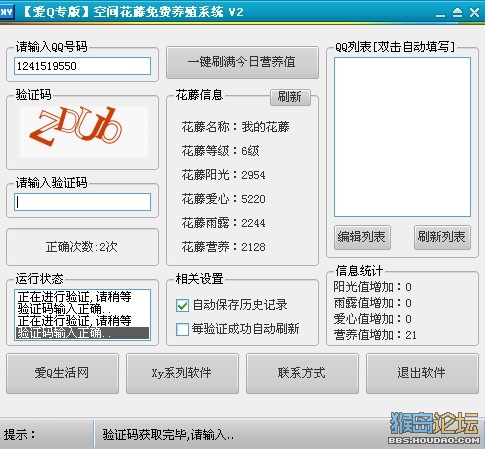
Task: Click 刷新列表 button
Action: coord(442,237)
